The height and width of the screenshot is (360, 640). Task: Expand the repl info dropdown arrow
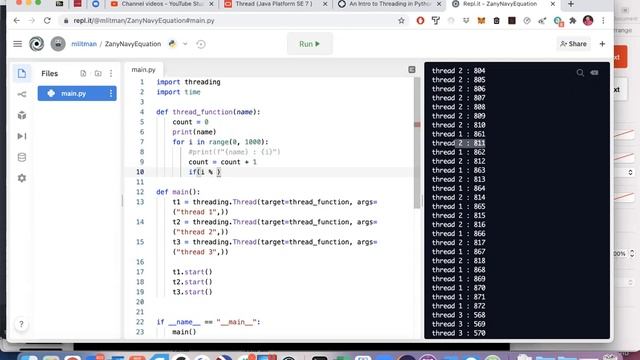(x=185, y=44)
